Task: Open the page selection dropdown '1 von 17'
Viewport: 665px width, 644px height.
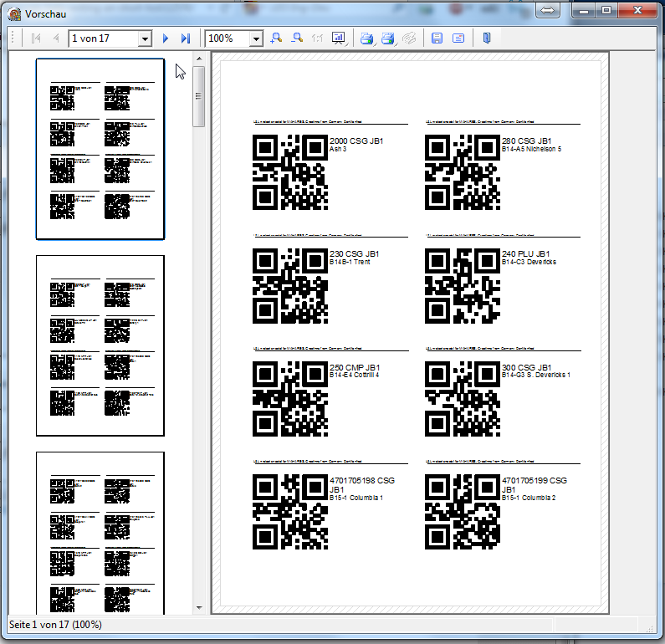Action: [x=144, y=38]
